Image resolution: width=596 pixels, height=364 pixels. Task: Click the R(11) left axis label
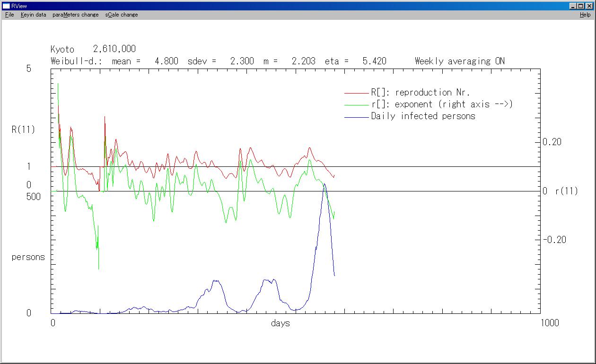23,130
